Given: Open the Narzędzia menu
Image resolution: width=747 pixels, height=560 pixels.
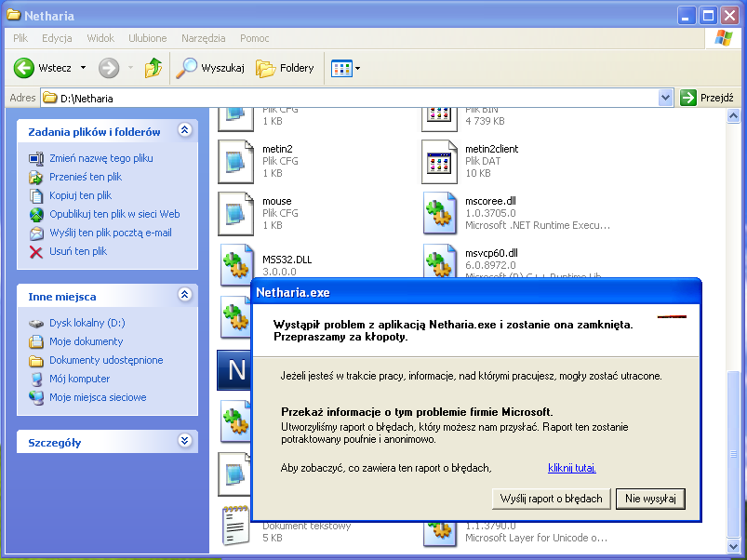Looking at the screenshot, I should [x=204, y=38].
